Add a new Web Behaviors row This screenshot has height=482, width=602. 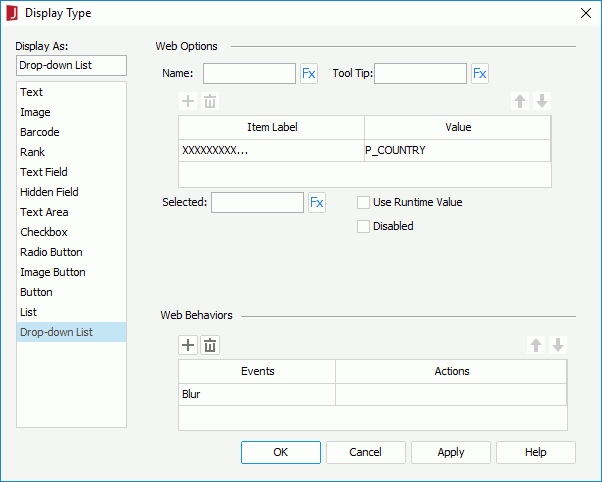[188, 345]
